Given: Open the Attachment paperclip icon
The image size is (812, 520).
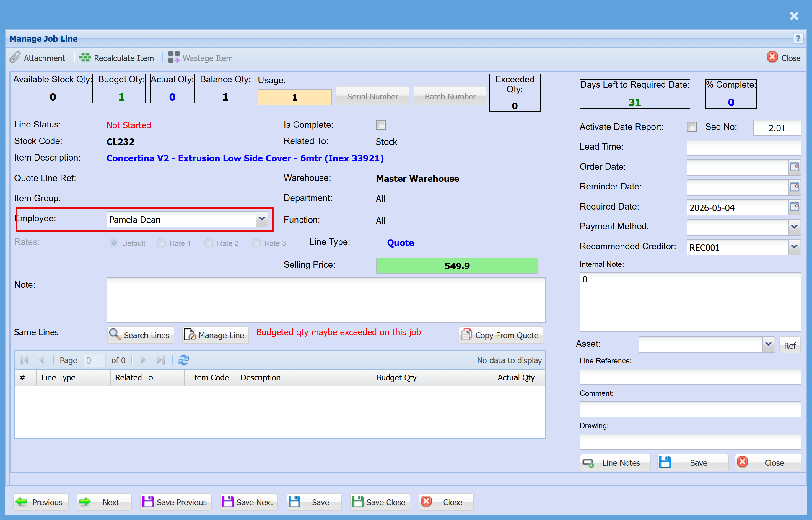Looking at the screenshot, I should pyautogui.click(x=15, y=58).
